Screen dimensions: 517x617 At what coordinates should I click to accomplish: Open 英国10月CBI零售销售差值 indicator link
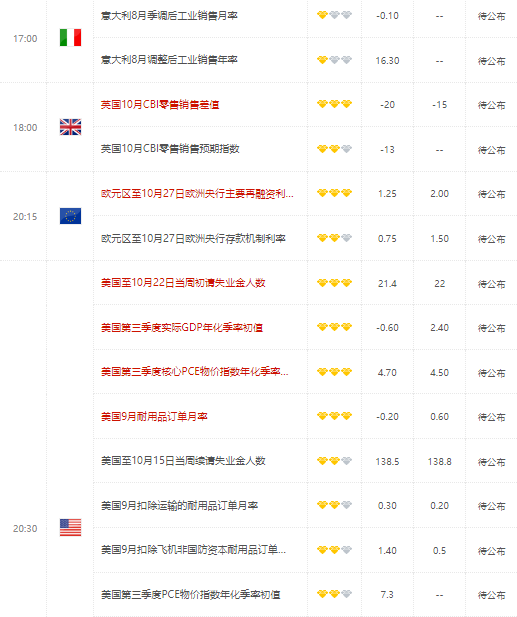160,105
